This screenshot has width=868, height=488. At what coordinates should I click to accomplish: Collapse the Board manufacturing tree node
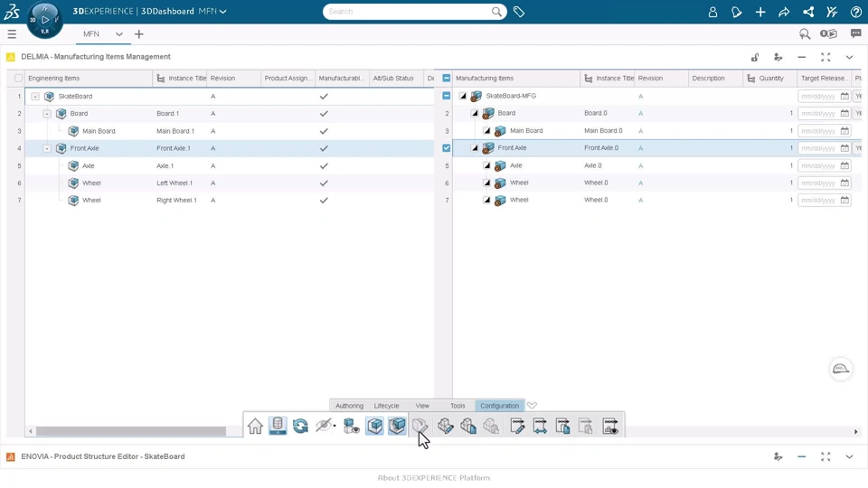pos(475,113)
